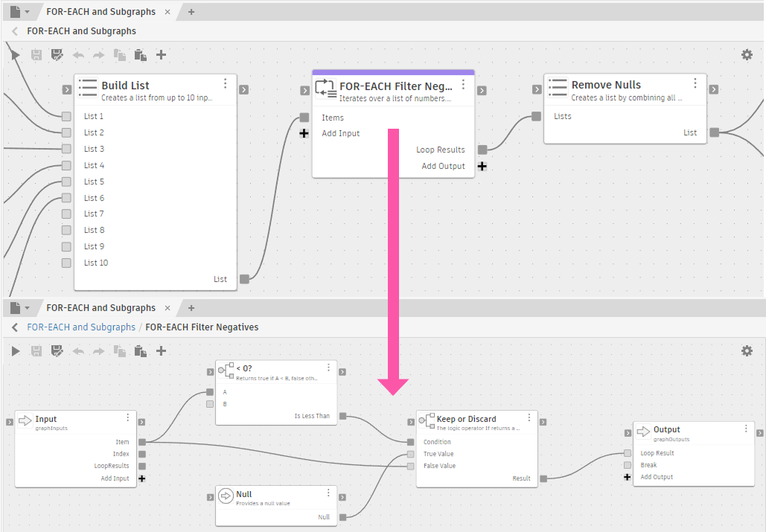Click the Remove Nulls node icon
Screen dimensions: 766x532
pyautogui.click(x=558, y=87)
